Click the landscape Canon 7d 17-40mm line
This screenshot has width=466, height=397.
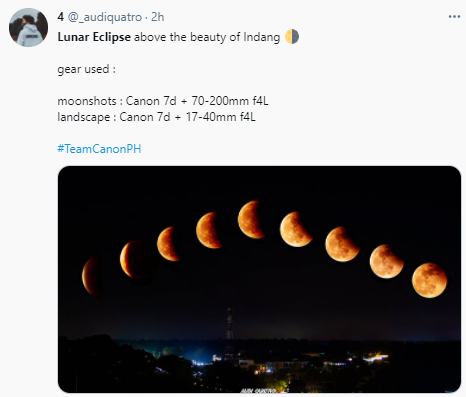click(156, 117)
